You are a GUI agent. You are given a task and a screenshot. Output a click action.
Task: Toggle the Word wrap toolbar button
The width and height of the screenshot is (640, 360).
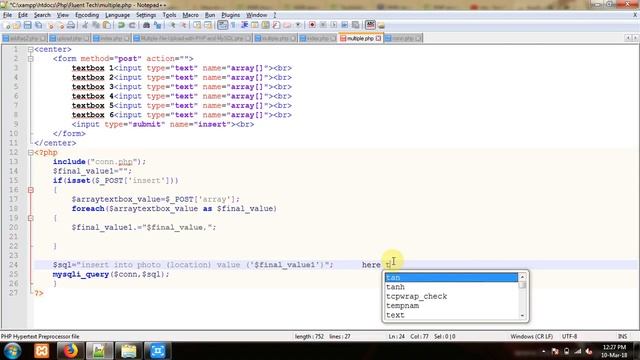pyautogui.click(x=222, y=25)
